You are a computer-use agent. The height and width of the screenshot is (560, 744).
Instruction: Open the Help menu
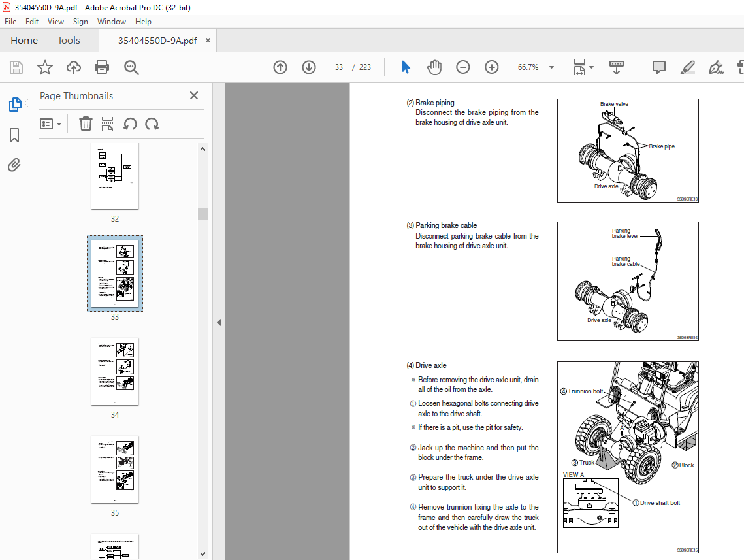point(143,22)
